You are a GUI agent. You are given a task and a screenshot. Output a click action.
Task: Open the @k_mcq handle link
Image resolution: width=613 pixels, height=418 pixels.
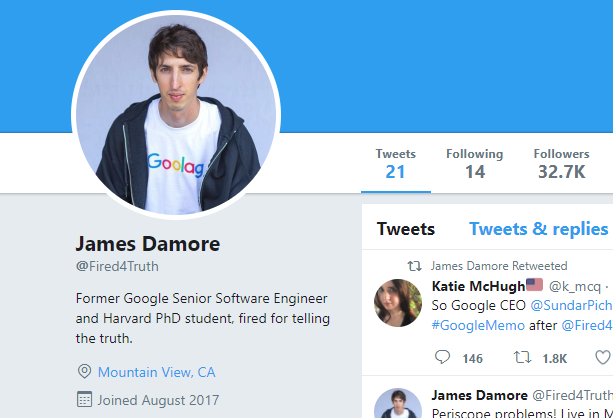(575, 287)
